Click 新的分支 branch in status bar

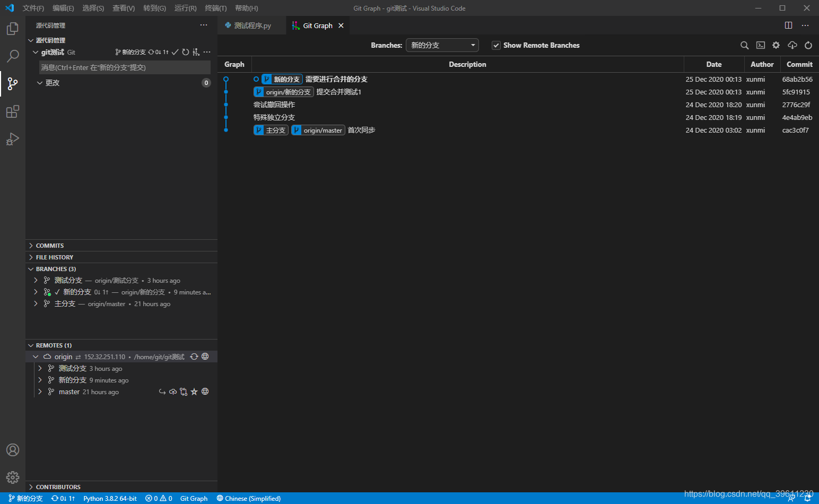click(25, 498)
